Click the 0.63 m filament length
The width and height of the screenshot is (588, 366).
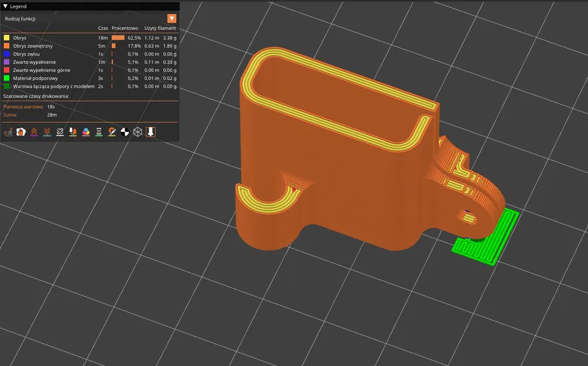pyautogui.click(x=152, y=46)
